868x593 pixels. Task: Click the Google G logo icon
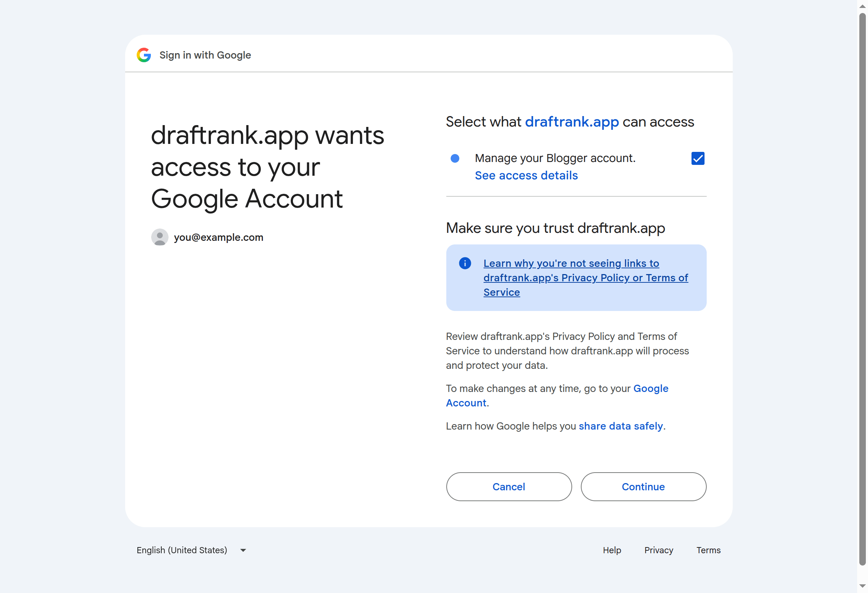(144, 55)
